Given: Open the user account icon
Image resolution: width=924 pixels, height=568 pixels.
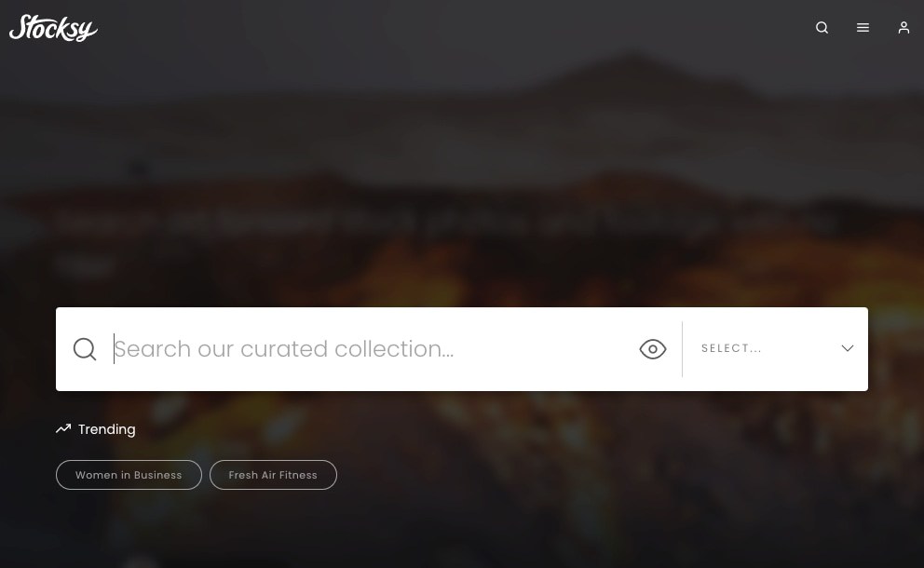Looking at the screenshot, I should pyautogui.click(x=904, y=28).
